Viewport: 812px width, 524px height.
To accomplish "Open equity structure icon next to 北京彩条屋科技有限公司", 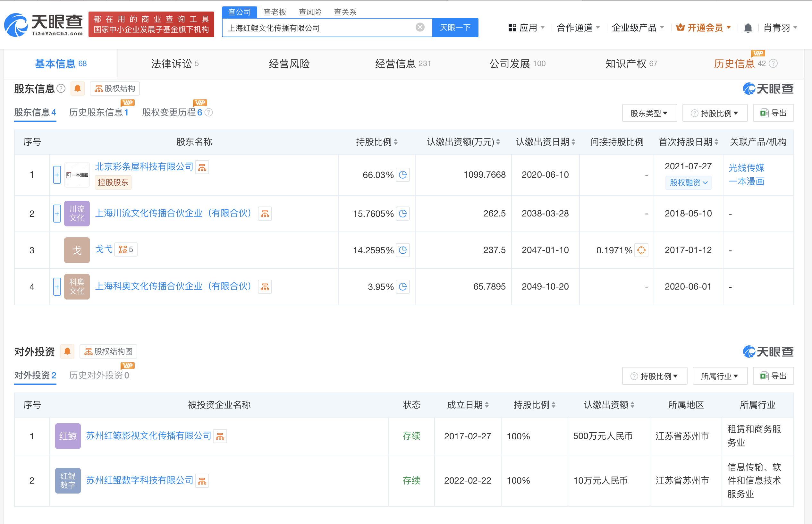I will [202, 167].
